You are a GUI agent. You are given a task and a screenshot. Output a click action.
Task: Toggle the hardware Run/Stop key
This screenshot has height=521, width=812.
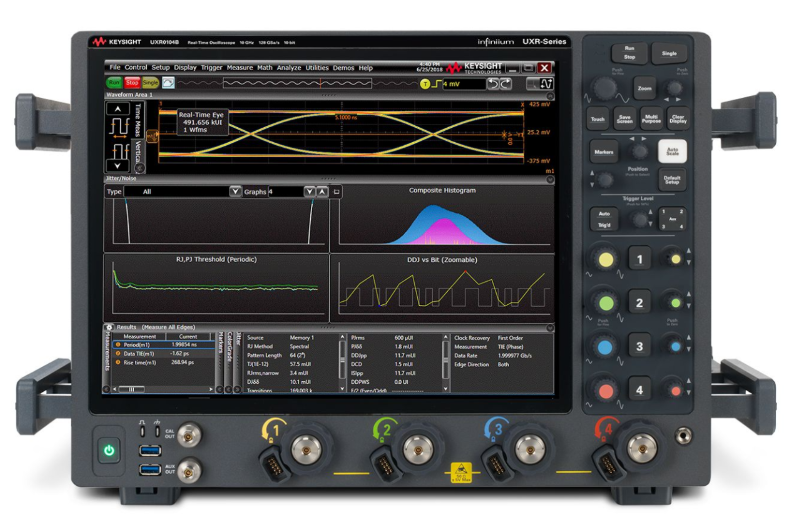[x=630, y=53]
